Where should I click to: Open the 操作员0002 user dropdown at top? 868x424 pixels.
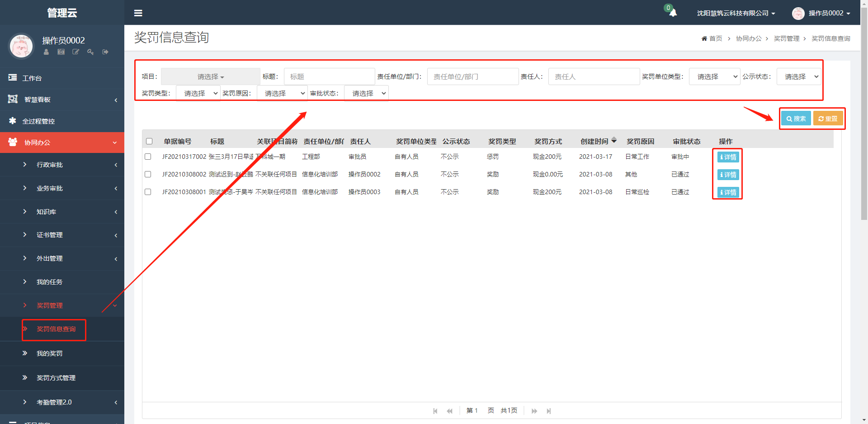point(830,13)
